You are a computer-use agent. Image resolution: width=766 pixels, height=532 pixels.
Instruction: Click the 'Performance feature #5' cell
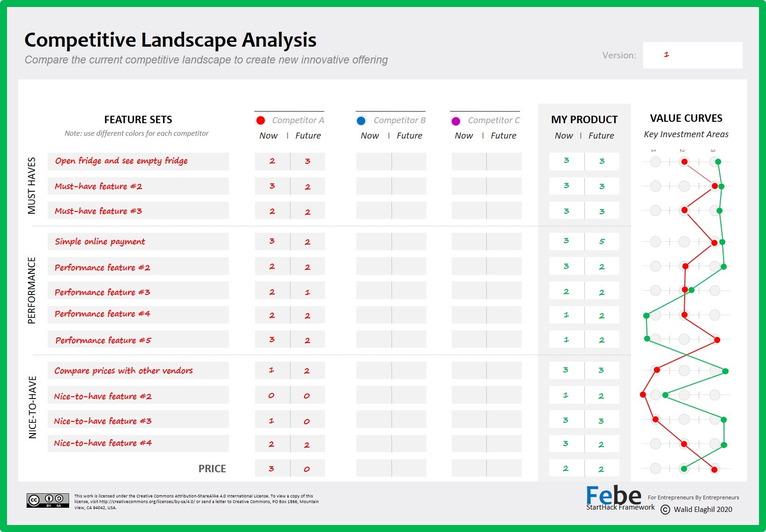(138, 339)
